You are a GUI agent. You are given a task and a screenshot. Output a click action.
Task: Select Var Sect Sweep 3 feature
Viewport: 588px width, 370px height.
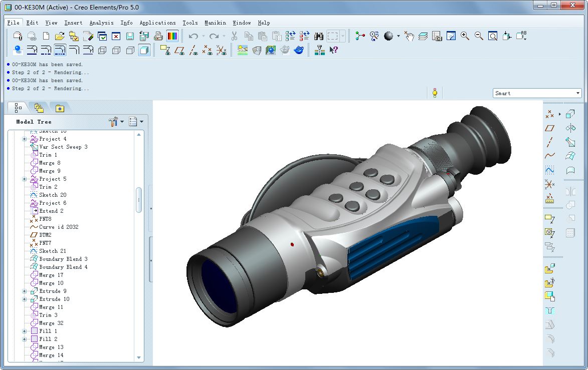click(x=63, y=147)
